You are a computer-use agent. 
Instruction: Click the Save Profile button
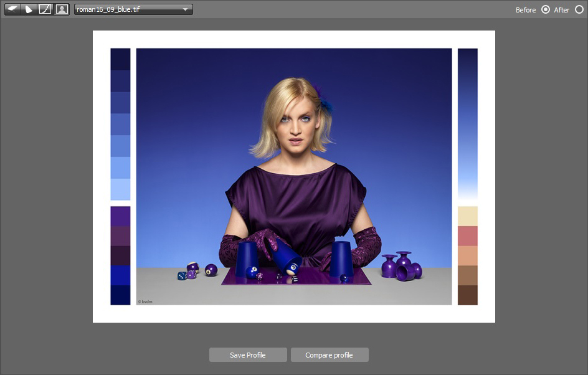pos(248,355)
